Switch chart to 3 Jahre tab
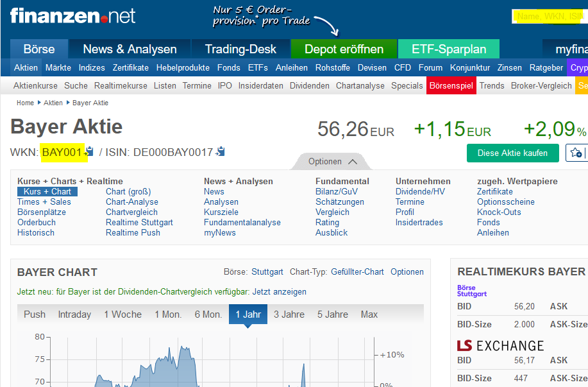Screen dimensions: 588x387 coord(289,314)
